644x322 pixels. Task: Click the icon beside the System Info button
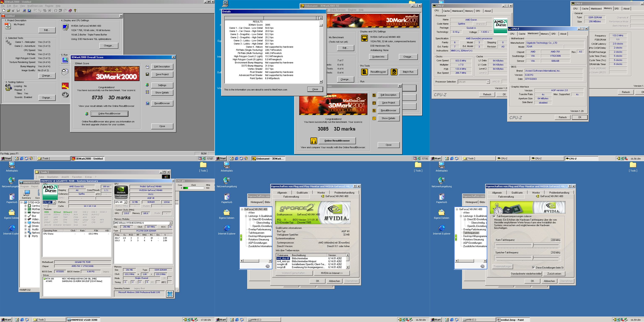365,38
